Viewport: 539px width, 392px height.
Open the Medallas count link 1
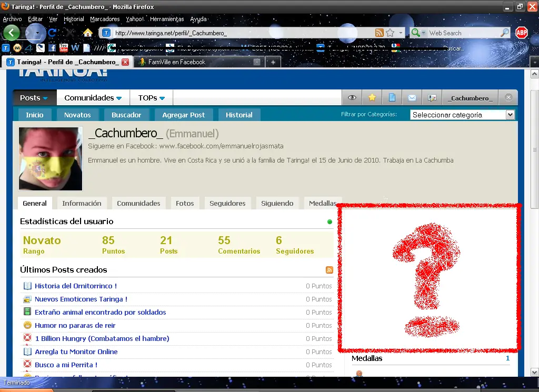pyautogui.click(x=507, y=358)
